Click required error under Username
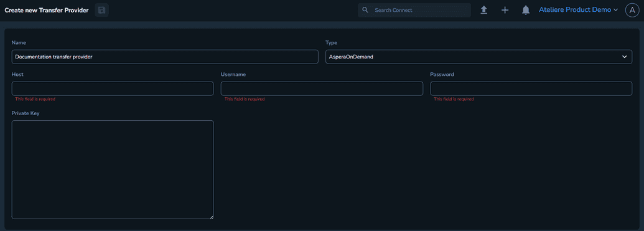 click(x=245, y=99)
